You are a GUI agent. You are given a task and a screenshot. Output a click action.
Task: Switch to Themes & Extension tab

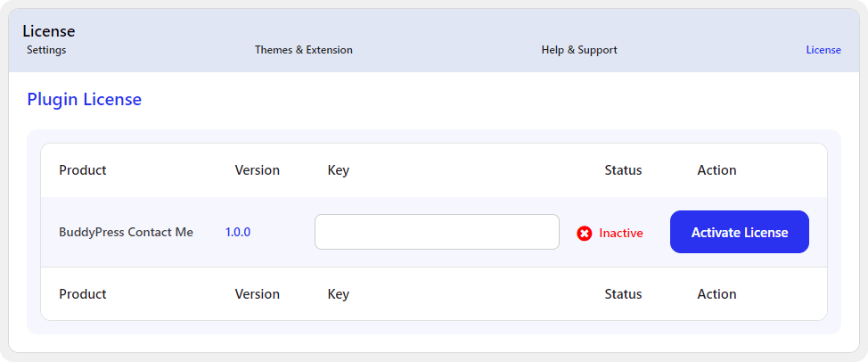pos(304,50)
